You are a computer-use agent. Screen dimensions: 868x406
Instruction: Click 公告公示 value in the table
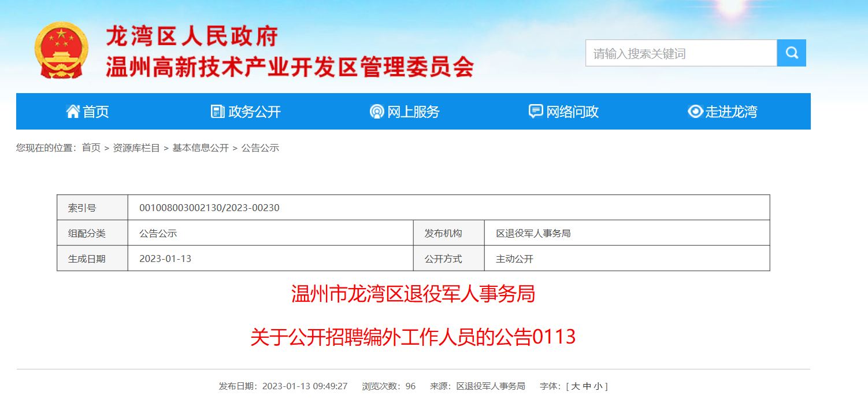click(158, 234)
